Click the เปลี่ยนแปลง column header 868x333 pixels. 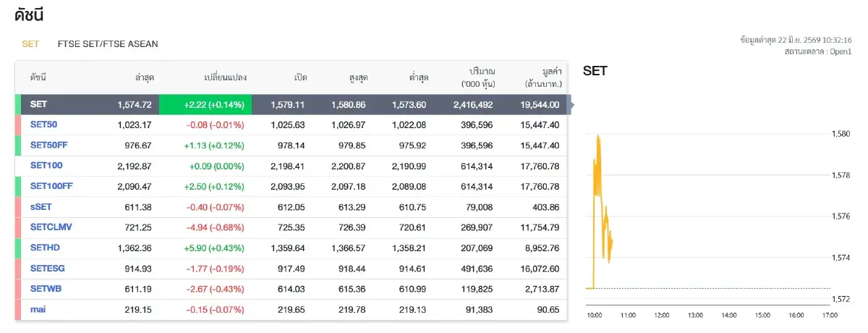click(224, 77)
